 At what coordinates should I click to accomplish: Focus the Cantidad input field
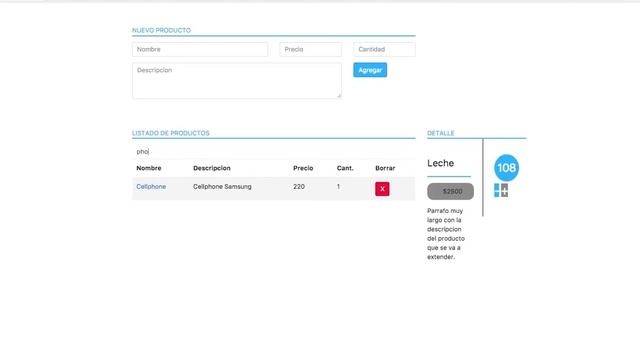pos(384,49)
